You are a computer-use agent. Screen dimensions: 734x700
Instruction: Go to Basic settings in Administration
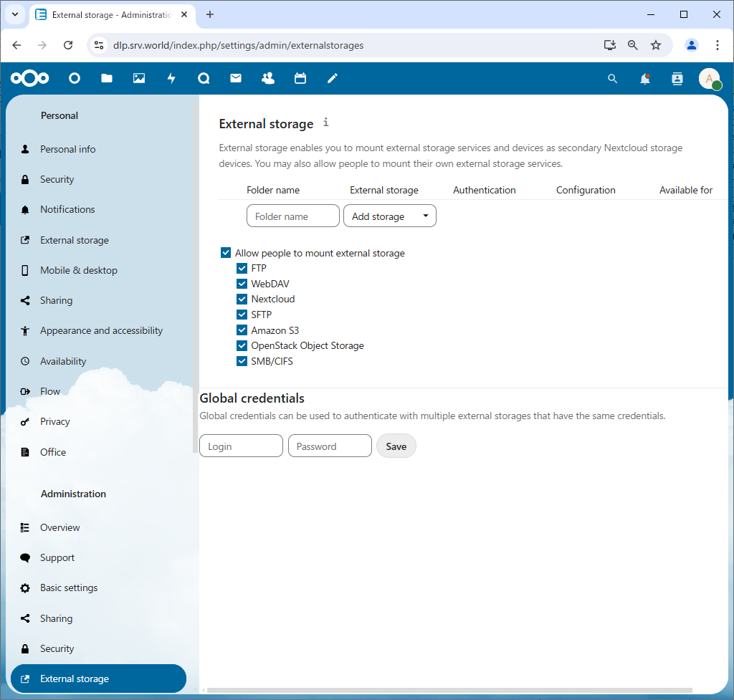(69, 588)
